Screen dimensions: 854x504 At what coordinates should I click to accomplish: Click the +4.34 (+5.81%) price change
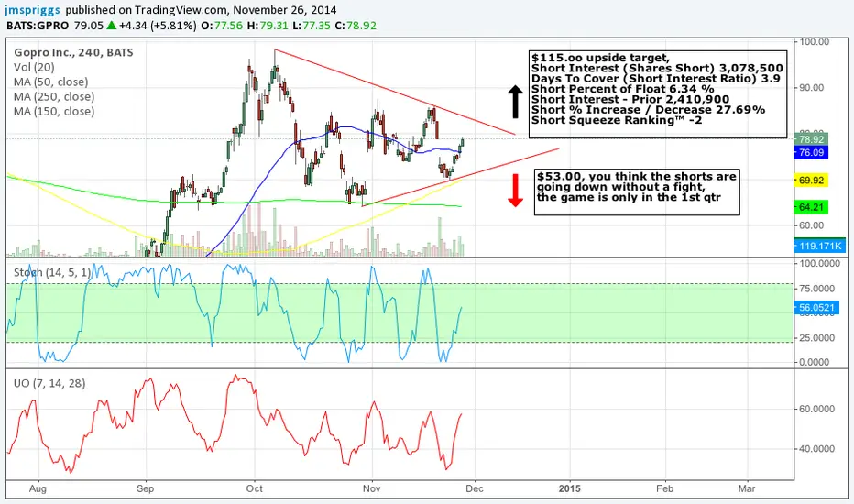pyautogui.click(x=158, y=26)
